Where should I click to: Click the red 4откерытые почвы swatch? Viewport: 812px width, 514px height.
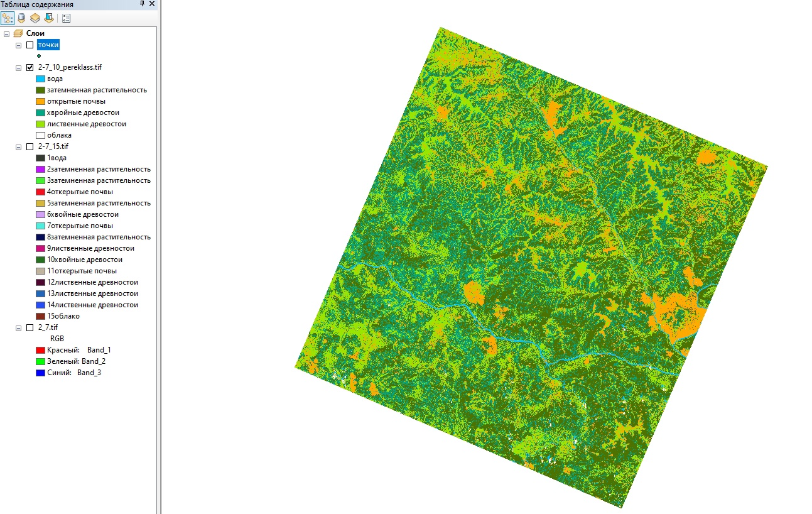pyautogui.click(x=41, y=192)
